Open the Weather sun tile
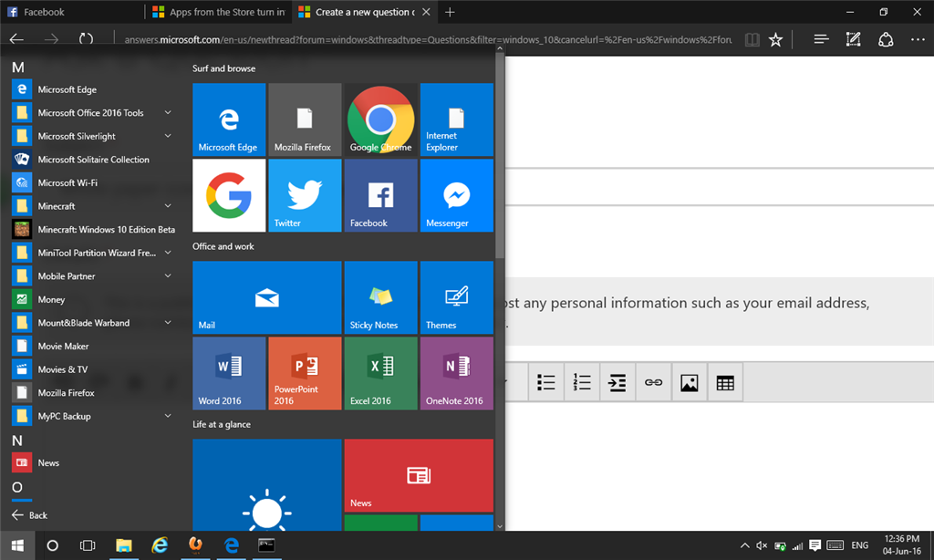934x560 pixels. (267, 484)
